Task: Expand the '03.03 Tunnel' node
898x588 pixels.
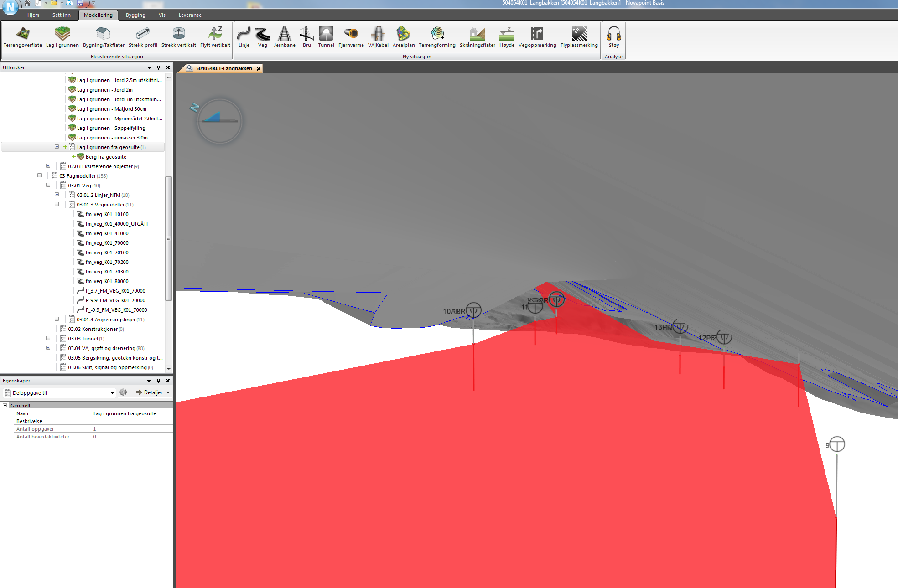Action: point(48,338)
